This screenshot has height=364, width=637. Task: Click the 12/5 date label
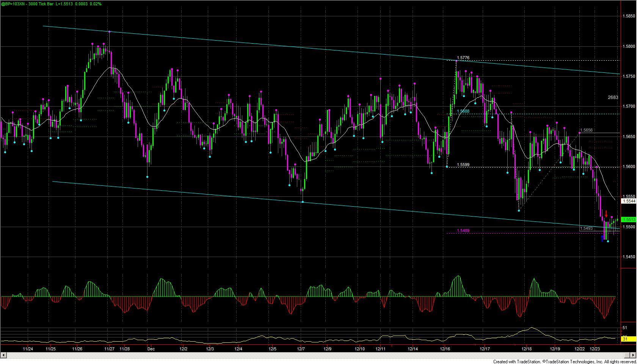(272, 348)
